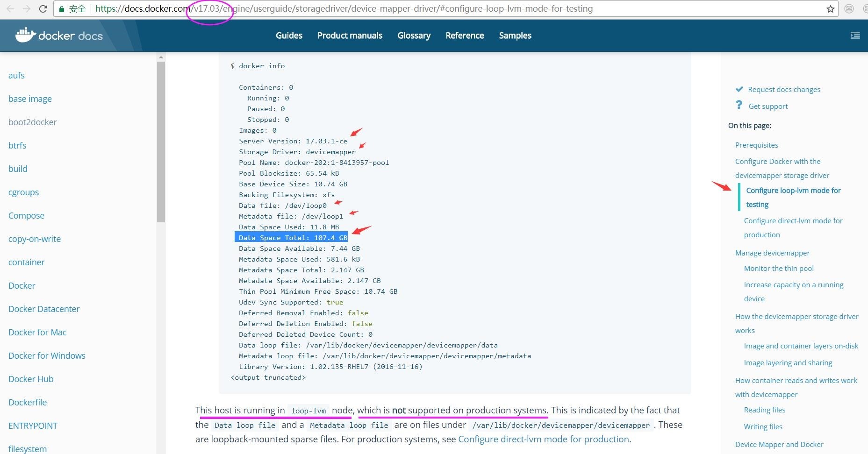The width and height of the screenshot is (868, 454).
Task: Jump to Device Mapper and Docker section
Action: point(779,444)
